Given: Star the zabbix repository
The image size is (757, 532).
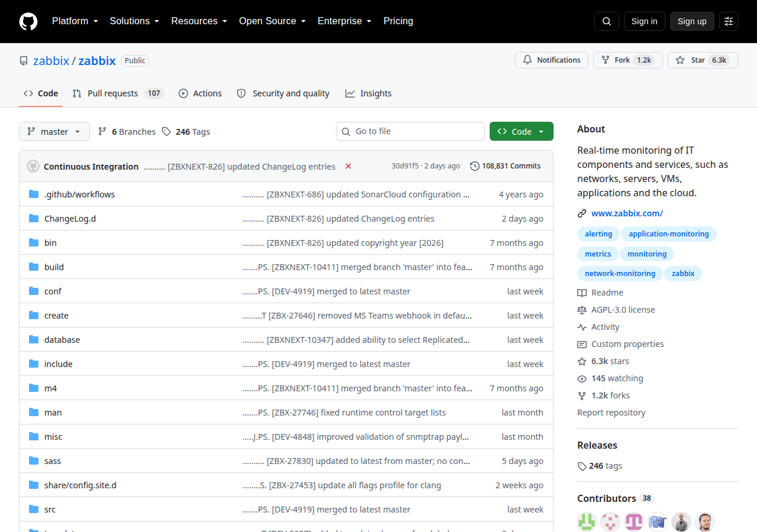Looking at the screenshot, I should tap(703, 60).
